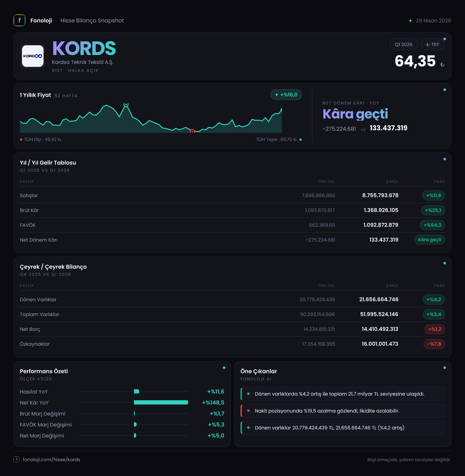The image size is (465, 476).
Task: Click the lira icon inside the TRY pill
Action: pos(428,44)
